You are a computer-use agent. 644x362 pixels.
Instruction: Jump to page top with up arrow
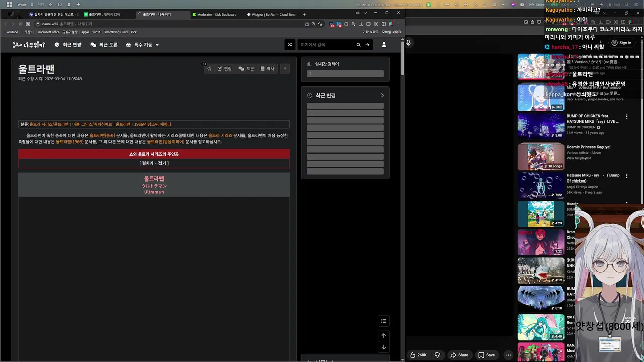[x=384, y=336]
